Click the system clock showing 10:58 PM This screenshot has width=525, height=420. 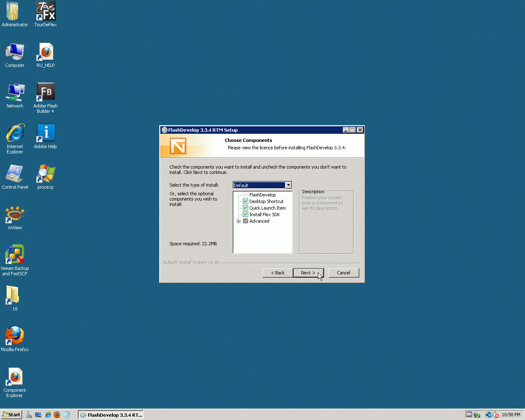tap(511, 415)
